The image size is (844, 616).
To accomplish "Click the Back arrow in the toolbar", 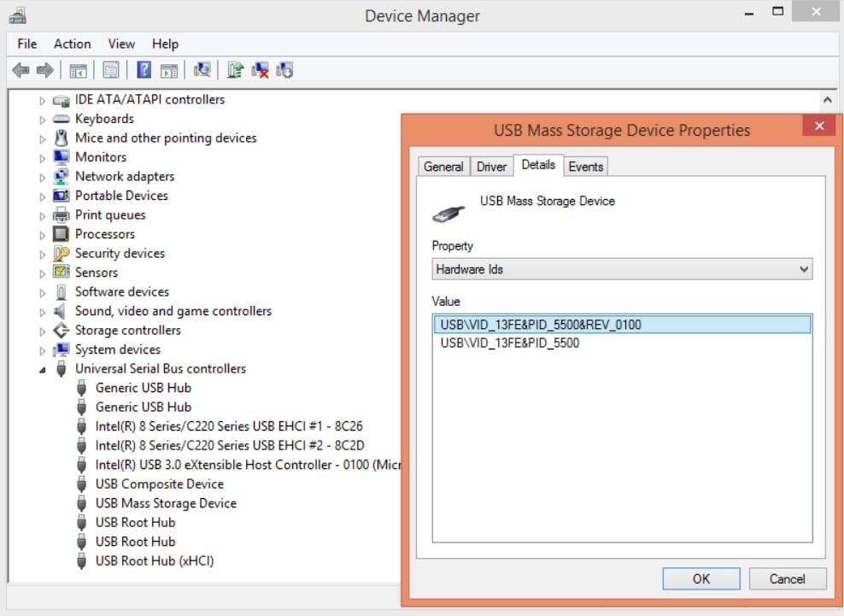I will pos(21,70).
